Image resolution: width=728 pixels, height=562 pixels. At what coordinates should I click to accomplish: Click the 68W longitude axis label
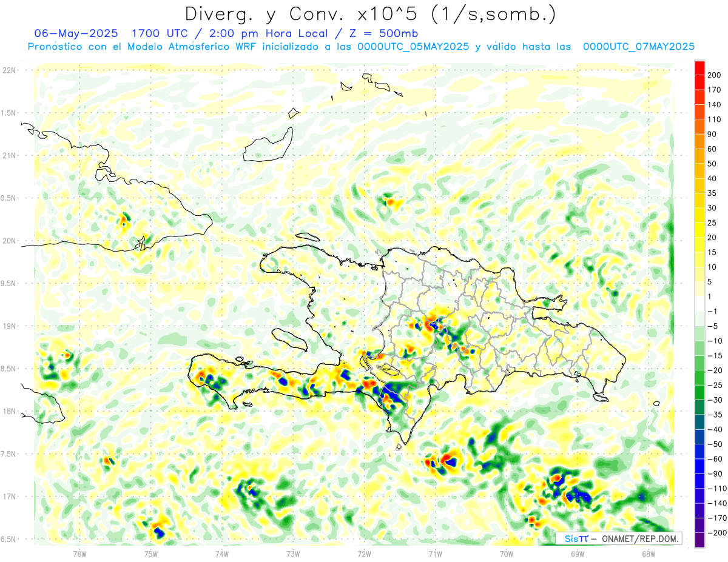point(648,554)
